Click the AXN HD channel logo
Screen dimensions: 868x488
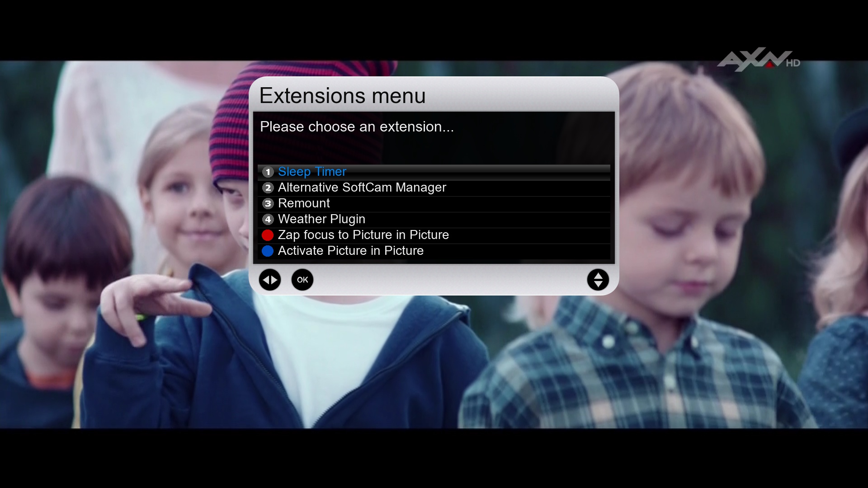[758, 60]
